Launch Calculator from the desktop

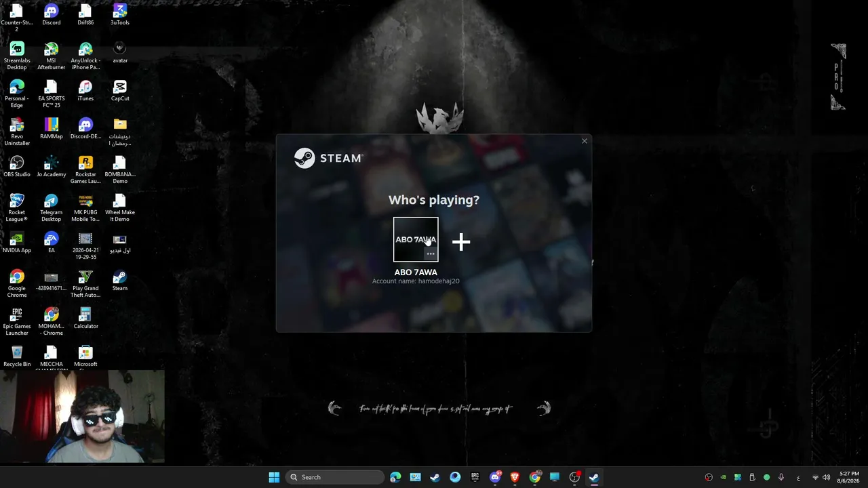(85, 319)
